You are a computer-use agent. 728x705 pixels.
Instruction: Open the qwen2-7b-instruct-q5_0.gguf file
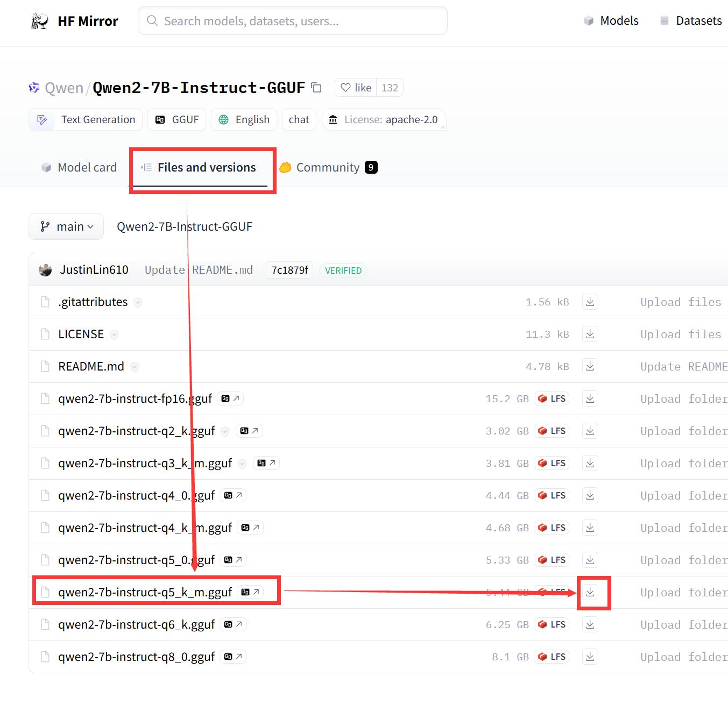click(x=136, y=560)
